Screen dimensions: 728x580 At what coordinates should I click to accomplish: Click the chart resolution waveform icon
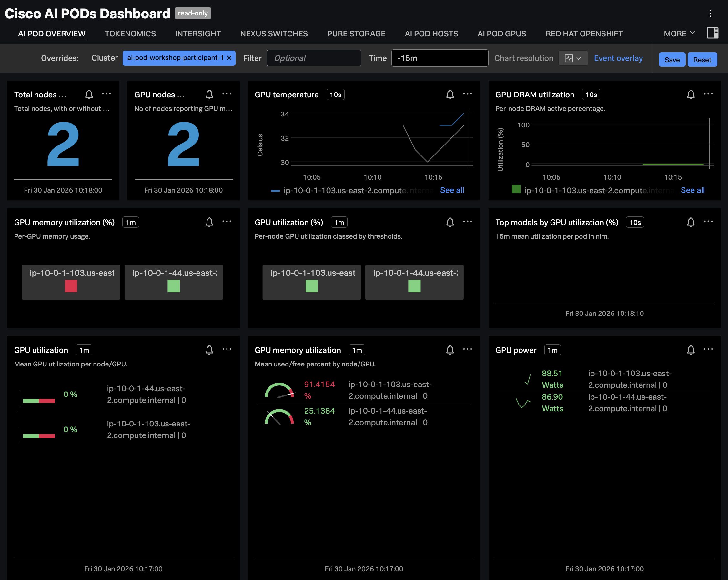pos(569,58)
